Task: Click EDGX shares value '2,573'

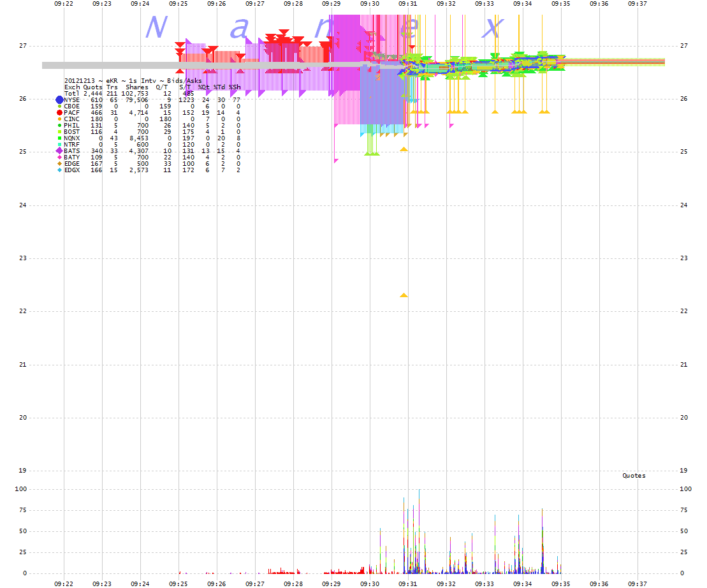Action: pos(139,170)
